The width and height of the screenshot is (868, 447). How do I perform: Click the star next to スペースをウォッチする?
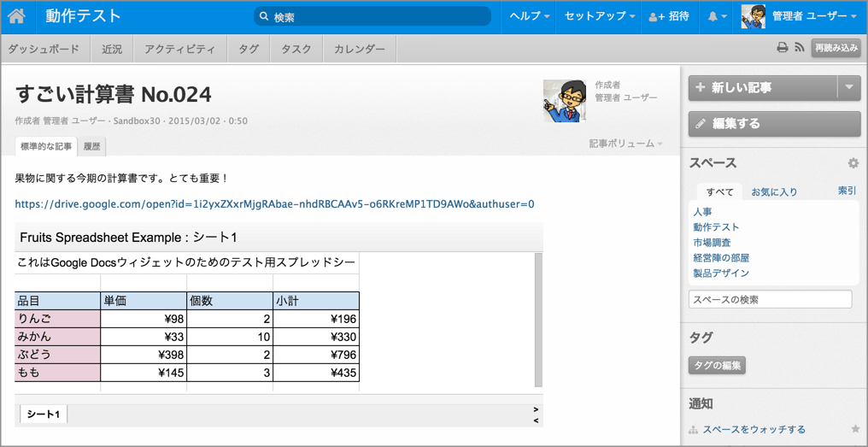(x=854, y=429)
